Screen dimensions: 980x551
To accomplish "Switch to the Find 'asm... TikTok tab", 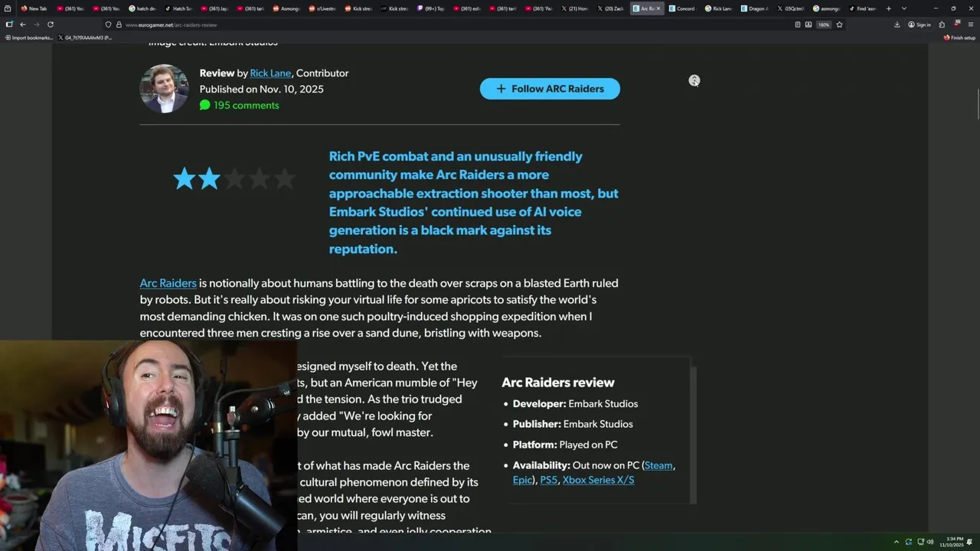I will pyautogui.click(x=862, y=8).
